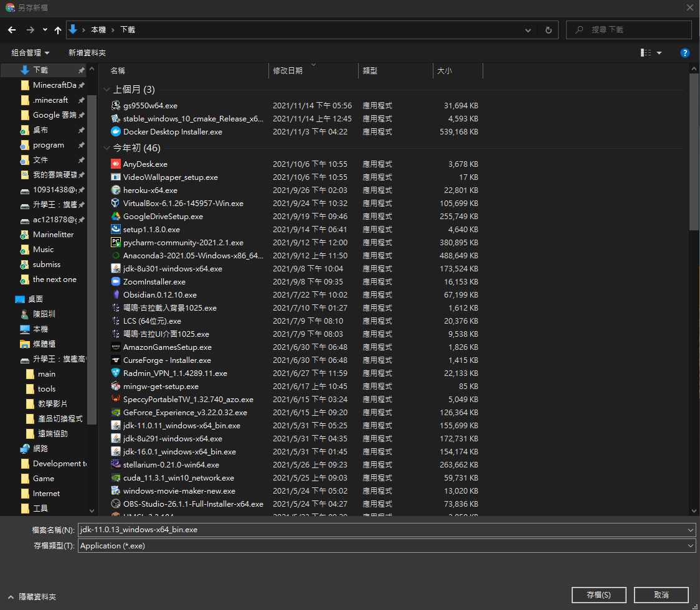Select the Radmin_VPN installer icon

coord(116,373)
